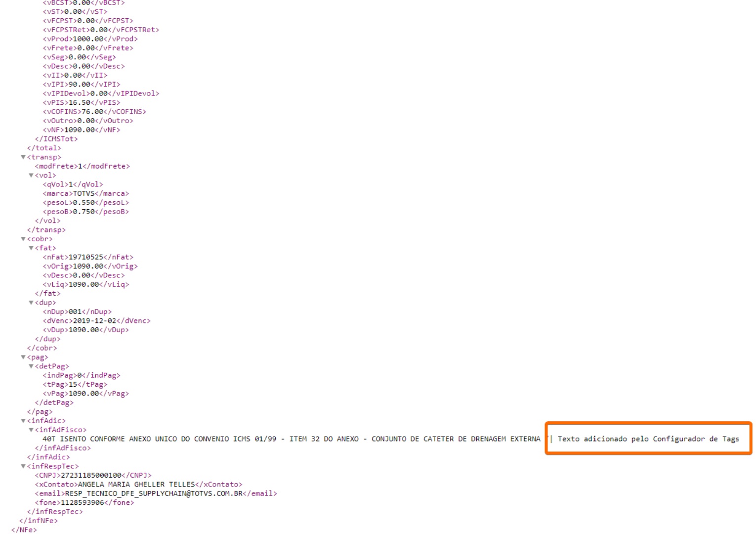
Task: Click the vFrete 0.00 line
Action: click(88, 48)
